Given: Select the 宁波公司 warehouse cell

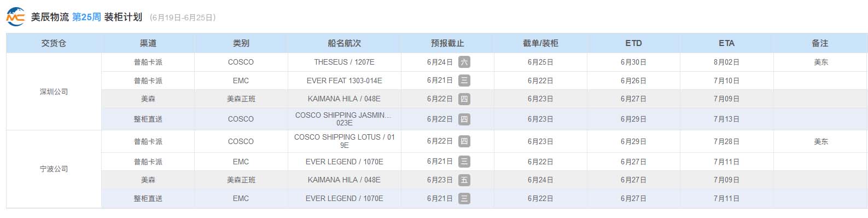Looking at the screenshot, I should (x=54, y=169).
